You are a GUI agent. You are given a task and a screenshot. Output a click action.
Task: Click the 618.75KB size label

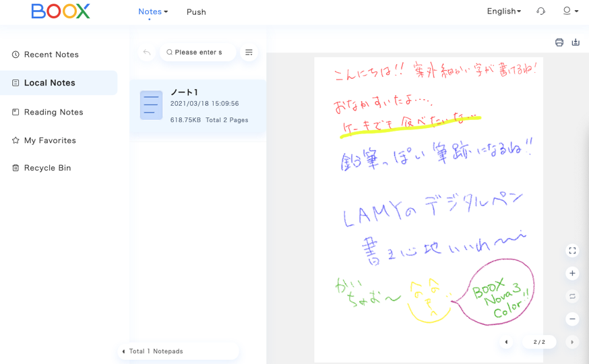[185, 120]
